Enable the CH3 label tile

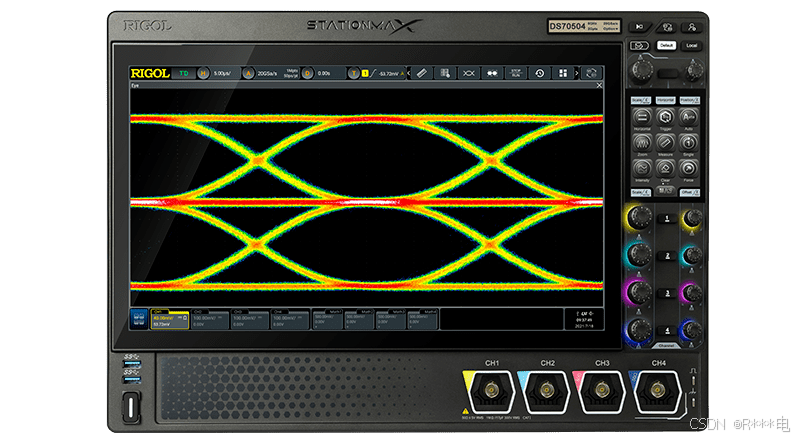(250, 319)
